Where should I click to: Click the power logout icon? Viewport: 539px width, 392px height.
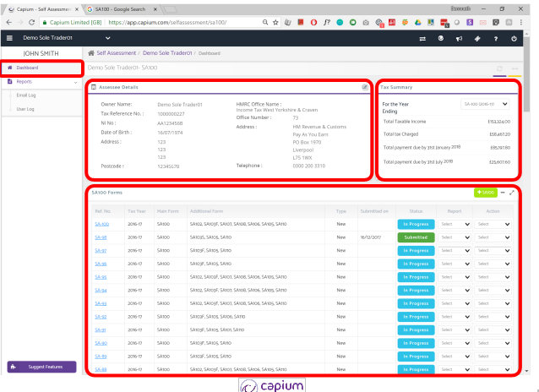click(x=514, y=39)
